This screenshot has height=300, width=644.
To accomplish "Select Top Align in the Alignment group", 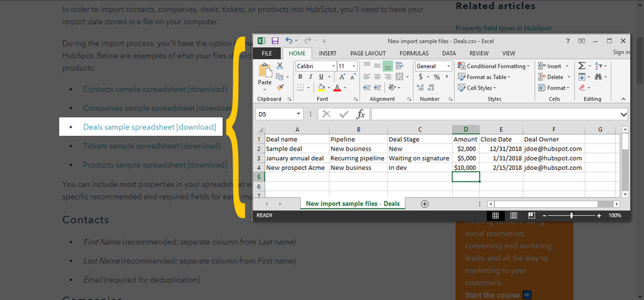I will (x=367, y=66).
